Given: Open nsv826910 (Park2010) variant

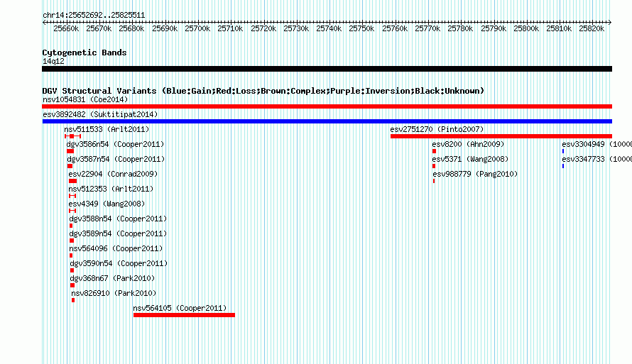Looking at the screenshot, I should (x=114, y=293).
